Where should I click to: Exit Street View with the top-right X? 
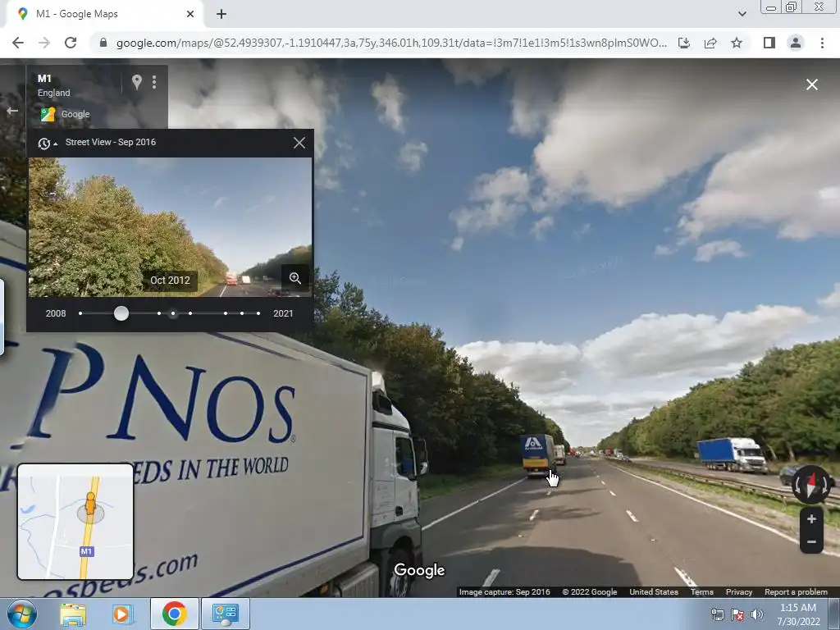click(811, 84)
